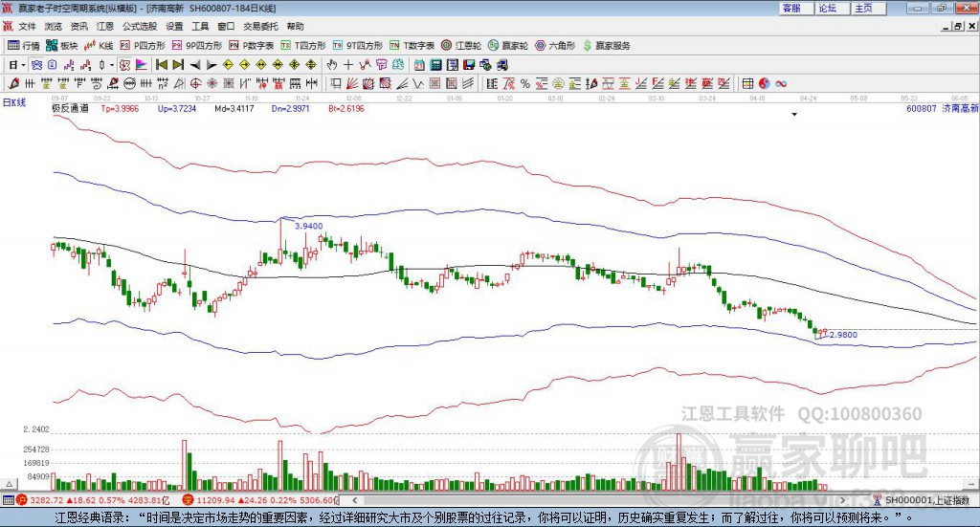Open the 9P四方形 tool
The width and height of the screenshot is (980, 527).
coord(197,46)
